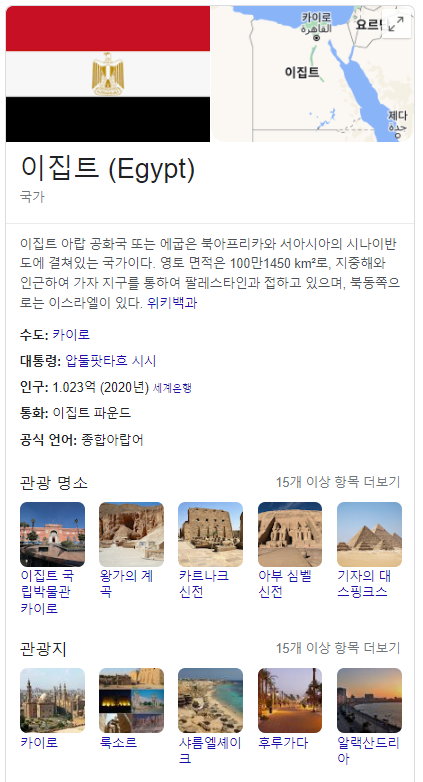Open the Egypt map preview

pos(312,74)
